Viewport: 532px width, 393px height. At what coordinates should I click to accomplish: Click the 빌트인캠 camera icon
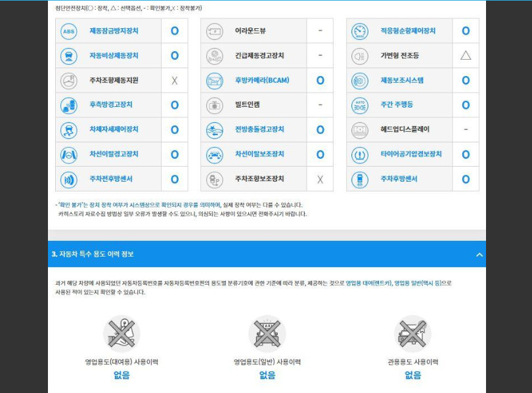(214, 106)
